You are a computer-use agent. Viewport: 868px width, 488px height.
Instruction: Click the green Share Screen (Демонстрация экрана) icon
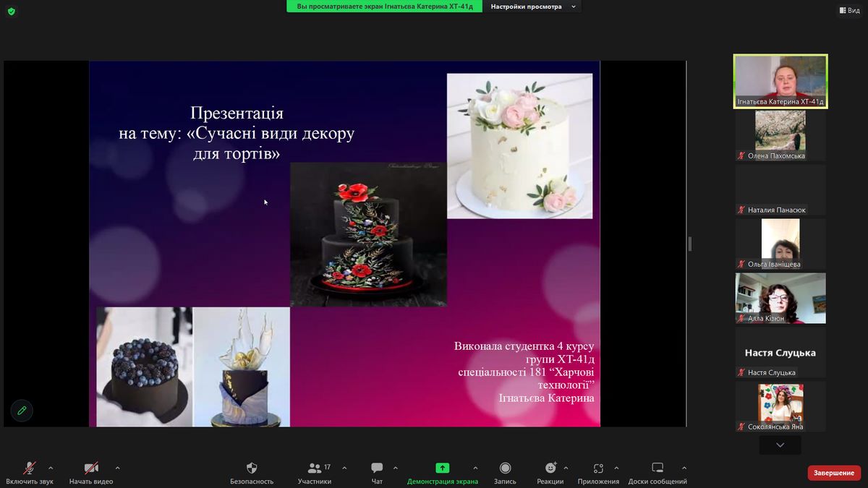tap(442, 468)
